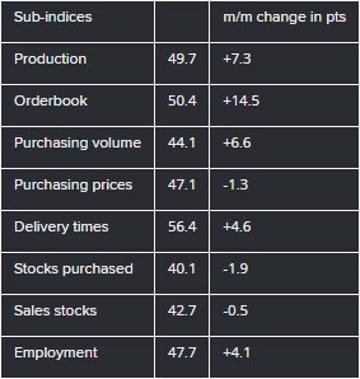Select the Orderbook row label
The height and width of the screenshot is (379, 360).
pos(51,101)
